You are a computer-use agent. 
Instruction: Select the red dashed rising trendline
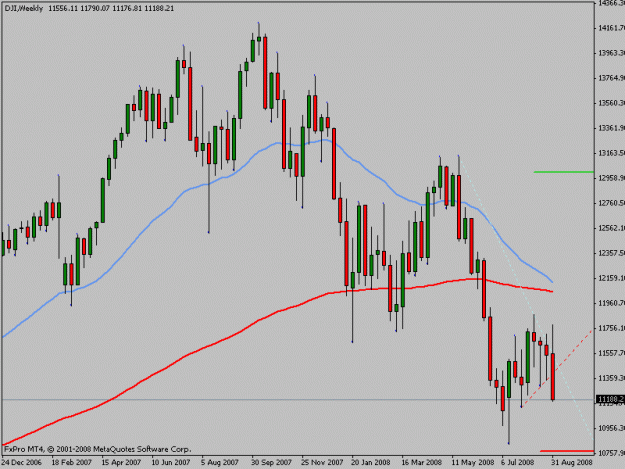pos(558,368)
